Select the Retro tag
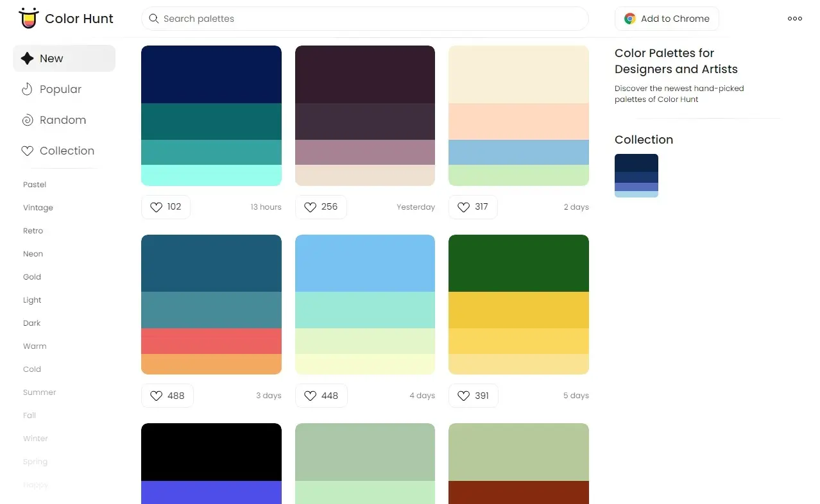Screen dimensions: 820x504 tap(33, 231)
